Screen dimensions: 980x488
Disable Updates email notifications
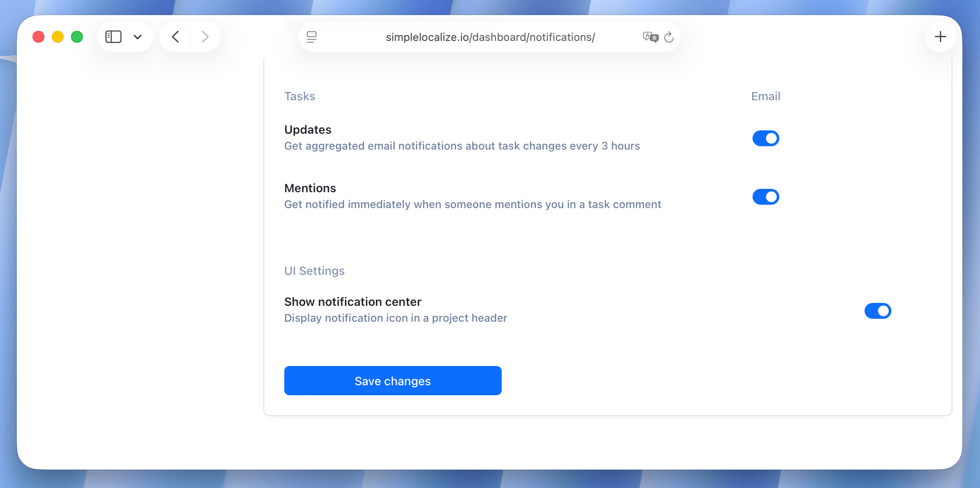pos(766,138)
